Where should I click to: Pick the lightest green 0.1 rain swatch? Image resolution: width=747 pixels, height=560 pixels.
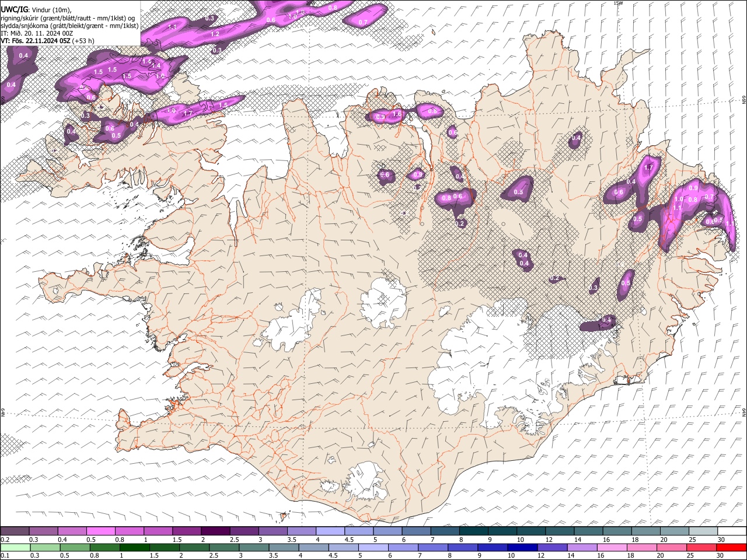[x=15, y=547]
